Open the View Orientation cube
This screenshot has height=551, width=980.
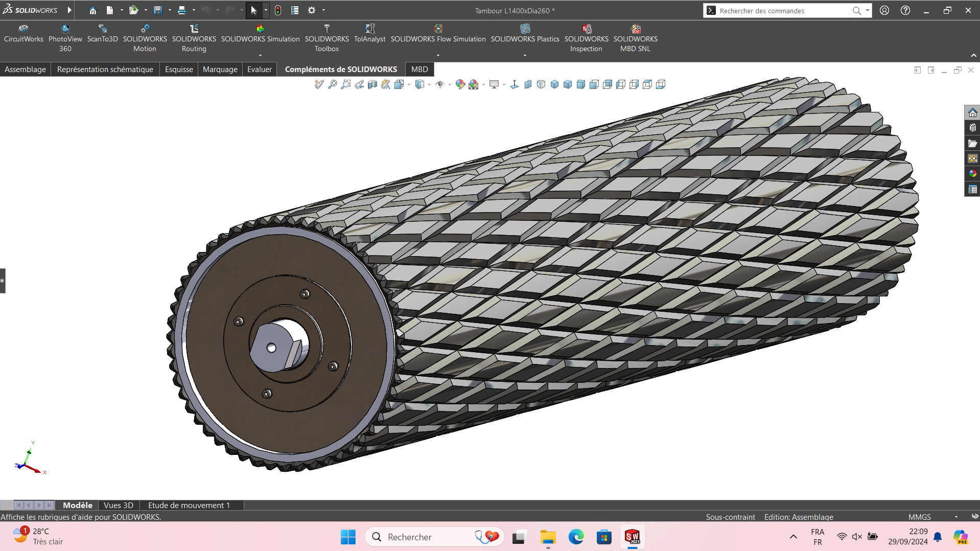[399, 84]
